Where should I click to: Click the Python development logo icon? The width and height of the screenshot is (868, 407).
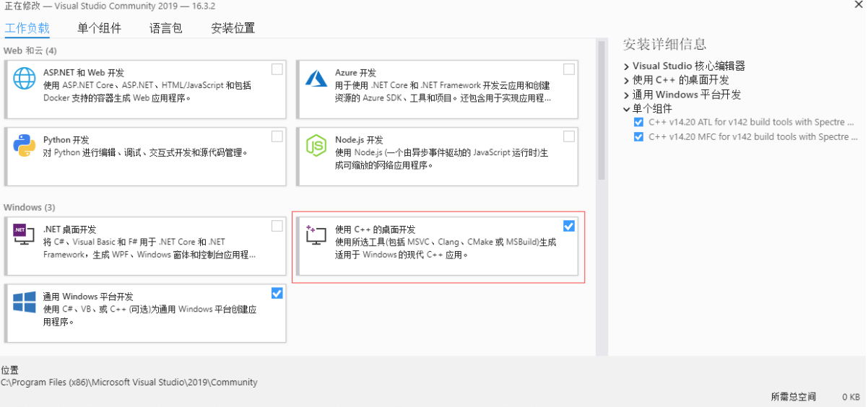[25, 145]
